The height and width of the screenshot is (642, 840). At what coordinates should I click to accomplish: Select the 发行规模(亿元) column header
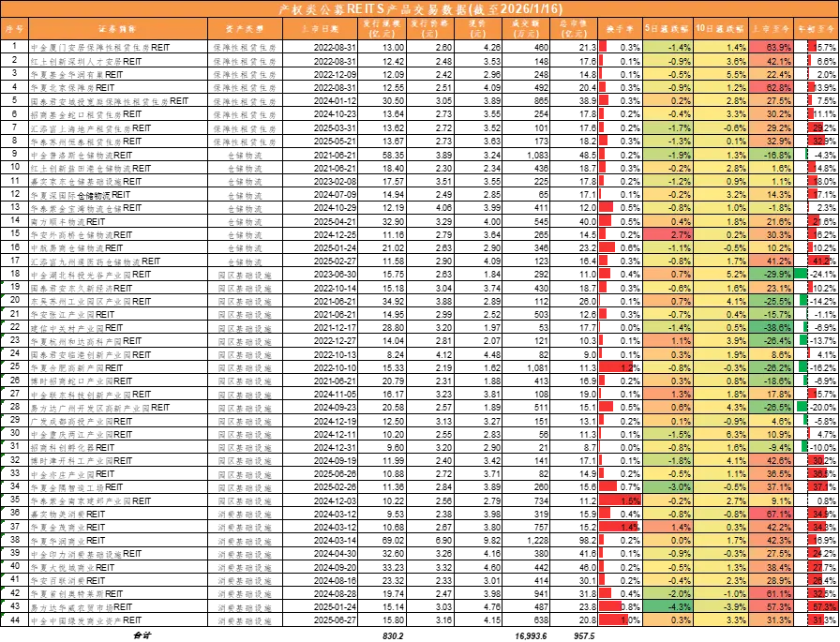pyautogui.click(x=382, y=29)
